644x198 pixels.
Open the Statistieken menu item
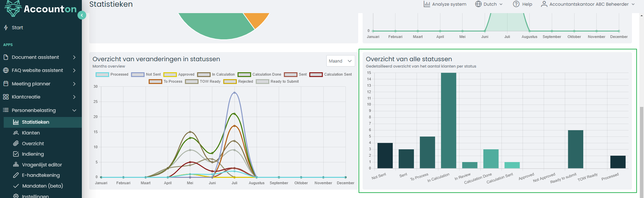point(43,122)
